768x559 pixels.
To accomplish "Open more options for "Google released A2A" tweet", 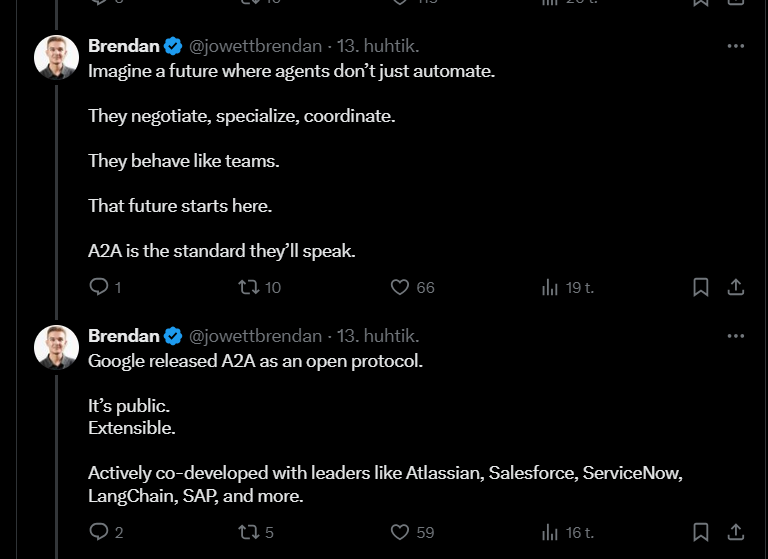I will click(735, 336).
